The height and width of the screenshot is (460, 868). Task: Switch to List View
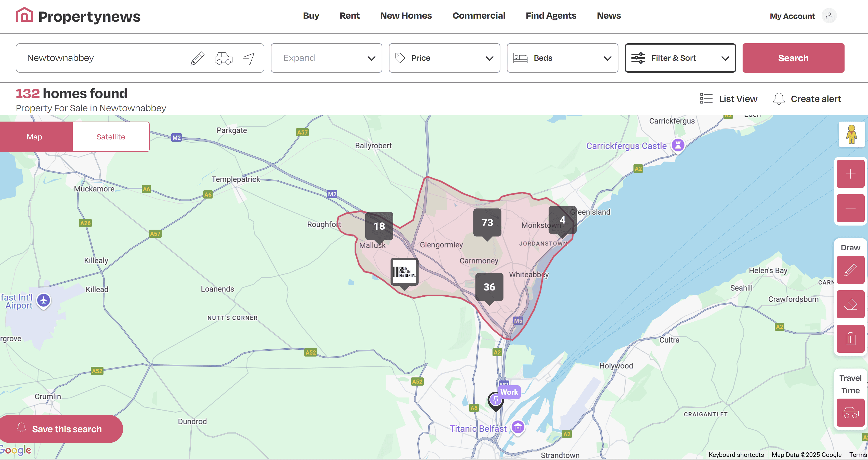coord(738,99)
